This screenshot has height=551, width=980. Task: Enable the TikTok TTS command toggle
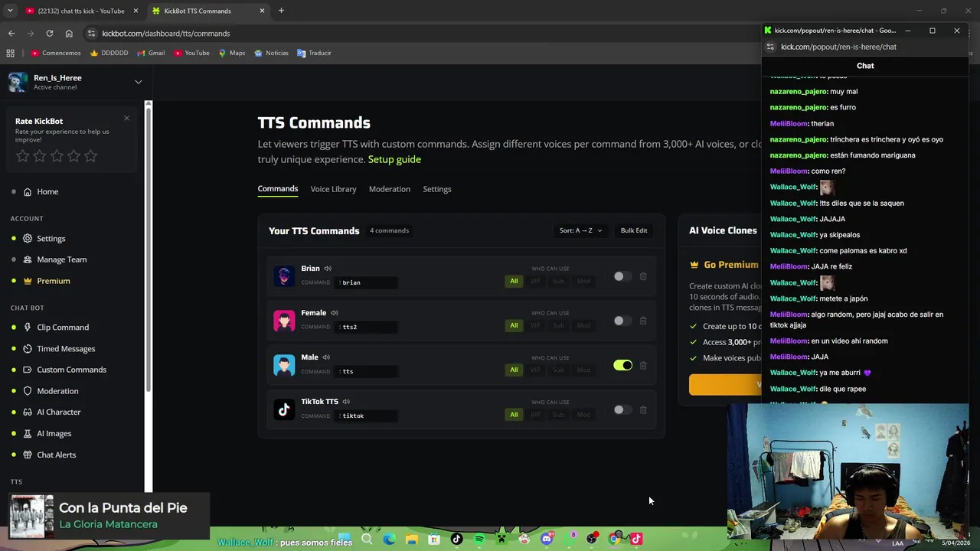(x=622, y=409)
